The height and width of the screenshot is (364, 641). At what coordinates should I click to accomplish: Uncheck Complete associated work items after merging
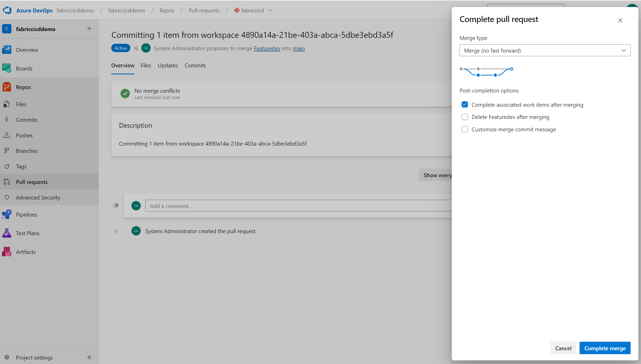coord(465,105)
